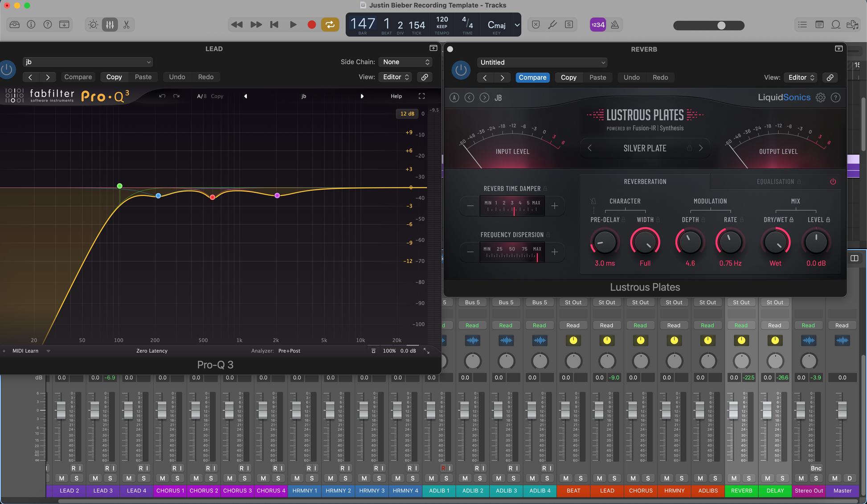
Task: Open Lustrous Plates settings gear
Action: (820, 98)
